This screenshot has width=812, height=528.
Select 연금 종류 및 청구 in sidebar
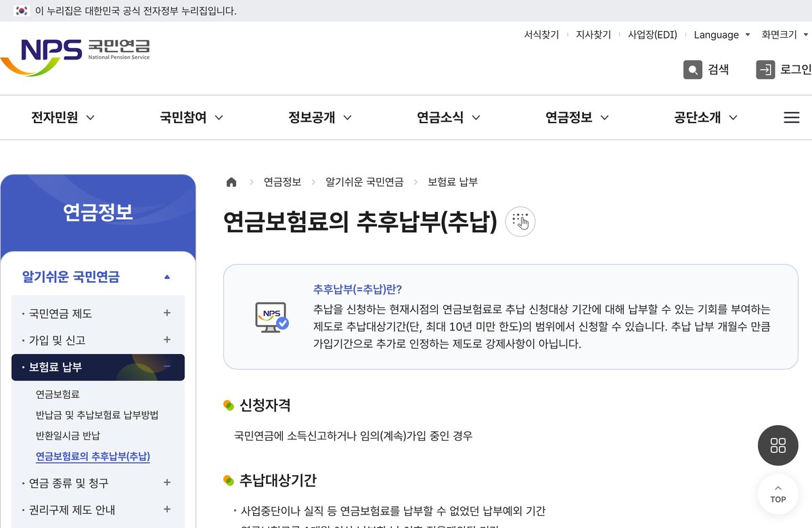pos(68,483)
